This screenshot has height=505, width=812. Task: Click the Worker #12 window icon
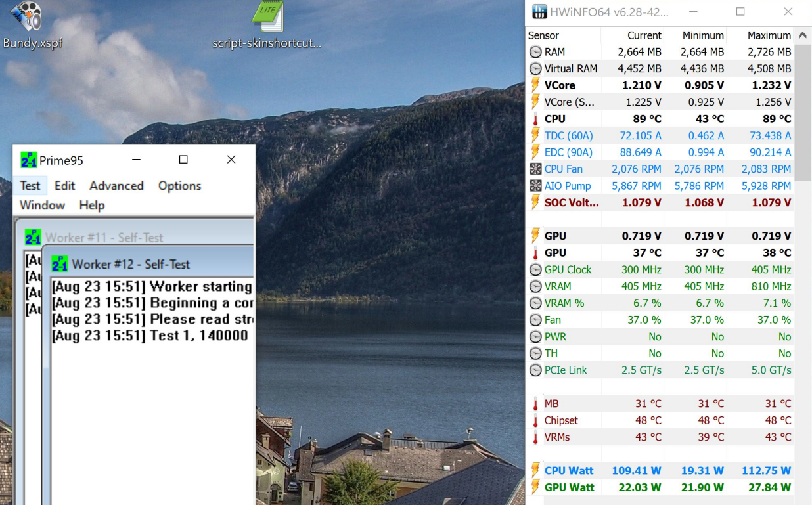coord(60,264)
